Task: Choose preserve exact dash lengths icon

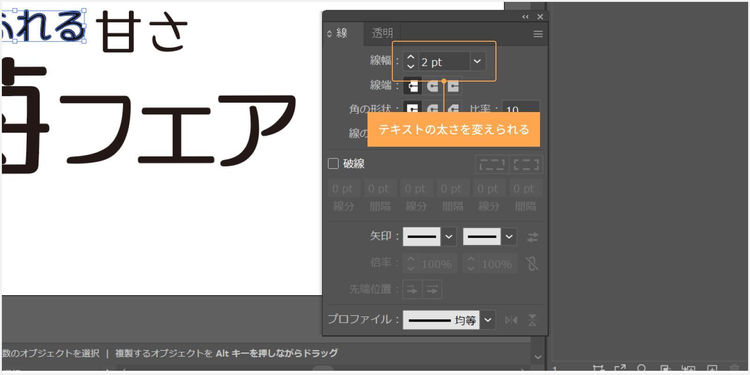Action: coord(492,165)
